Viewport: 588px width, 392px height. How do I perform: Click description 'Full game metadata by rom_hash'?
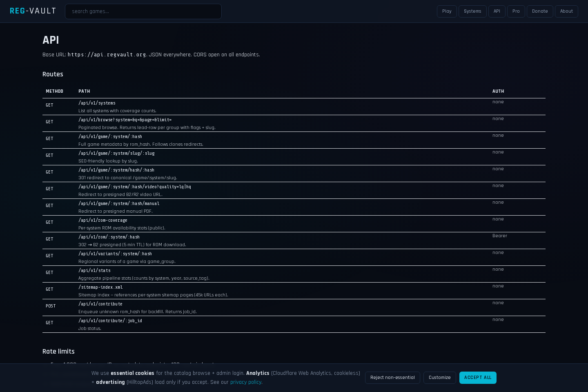(x=141, y=145)
